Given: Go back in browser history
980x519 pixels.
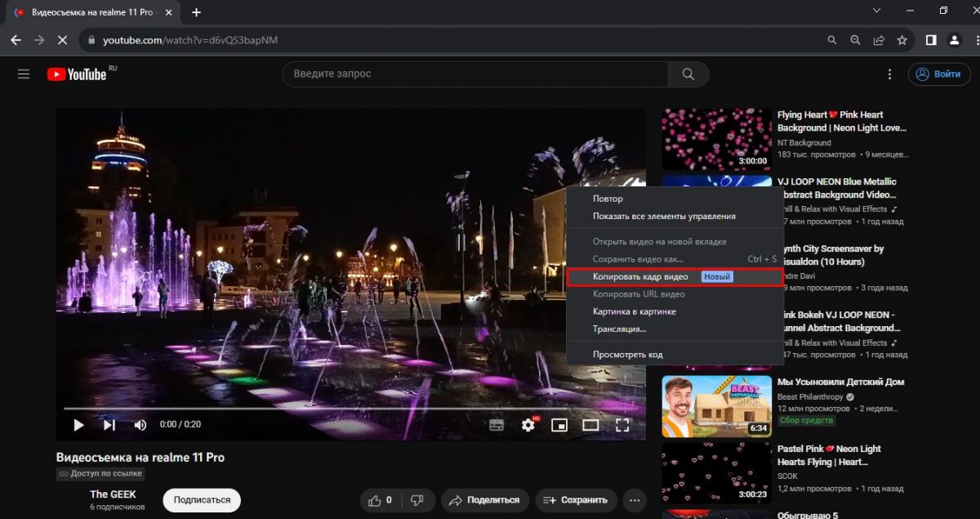Looking at the screenshot, I should click(16, 40).
